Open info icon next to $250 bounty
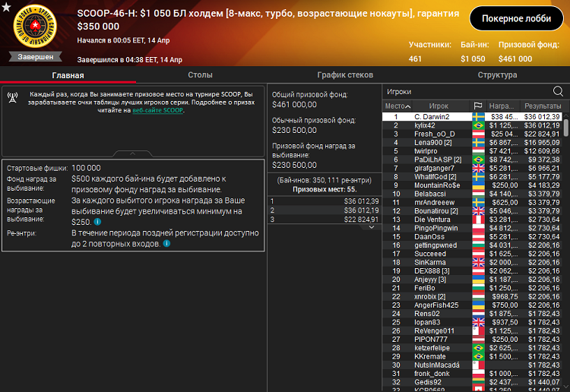The image size is (570, 392). (97, 222)
